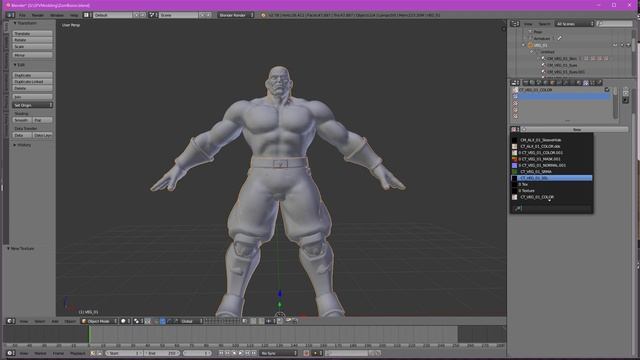Toggle VEG_01 visibility eye in outliner
The width and height of the screenshot is (640, 360).
point(615,45)
